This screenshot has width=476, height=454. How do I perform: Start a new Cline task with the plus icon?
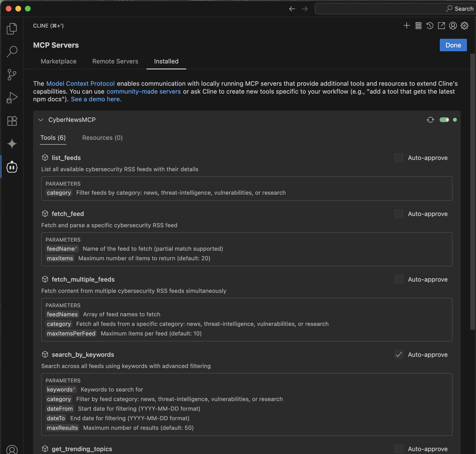(406, 26)
